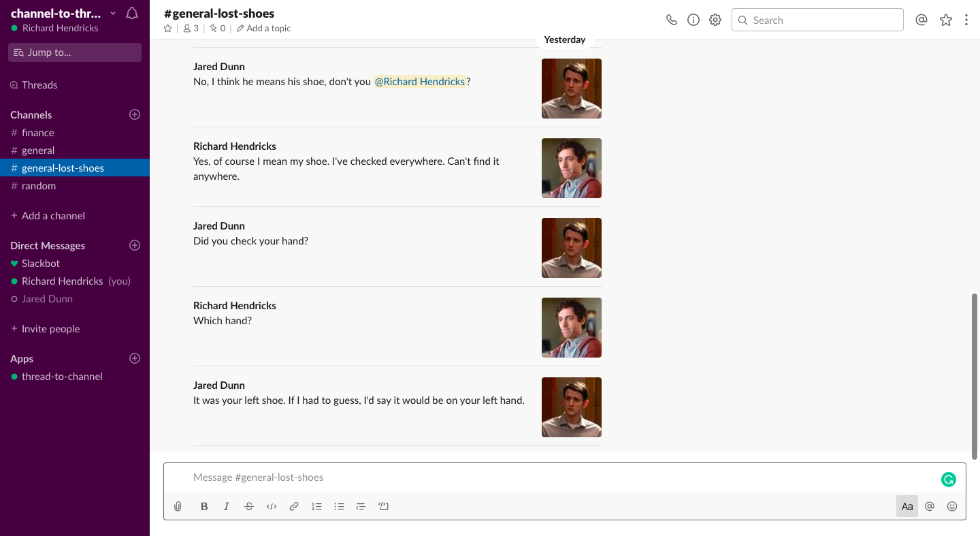Click Add a topic
The height and width of the screenshot is (536, 980).
pyautogui.click(x=264, y=29)
